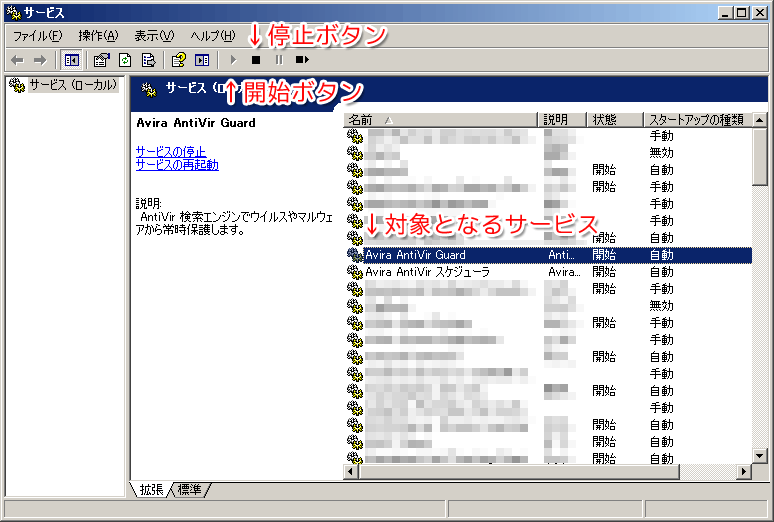The width and height of the screenshot is (774, 522).
Task: Click the Stop Service square button
Action: coord(256,60)
